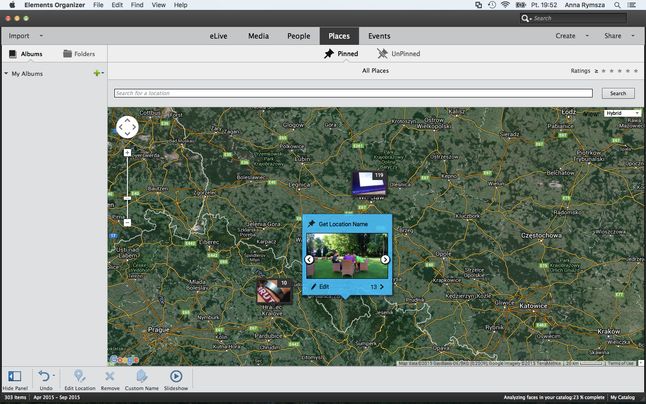646x404 pixels.
Task: Set the rating filter to five stars
Action: [636, 71]
